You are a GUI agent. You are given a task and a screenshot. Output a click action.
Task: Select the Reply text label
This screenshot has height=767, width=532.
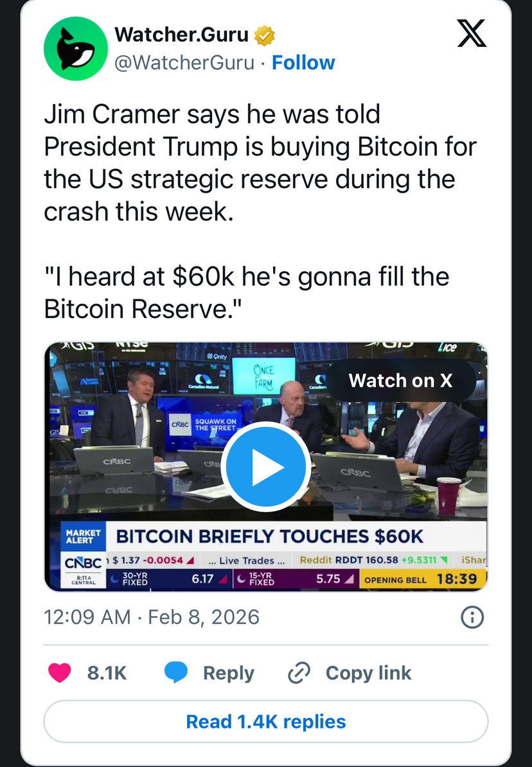point(228,673)
